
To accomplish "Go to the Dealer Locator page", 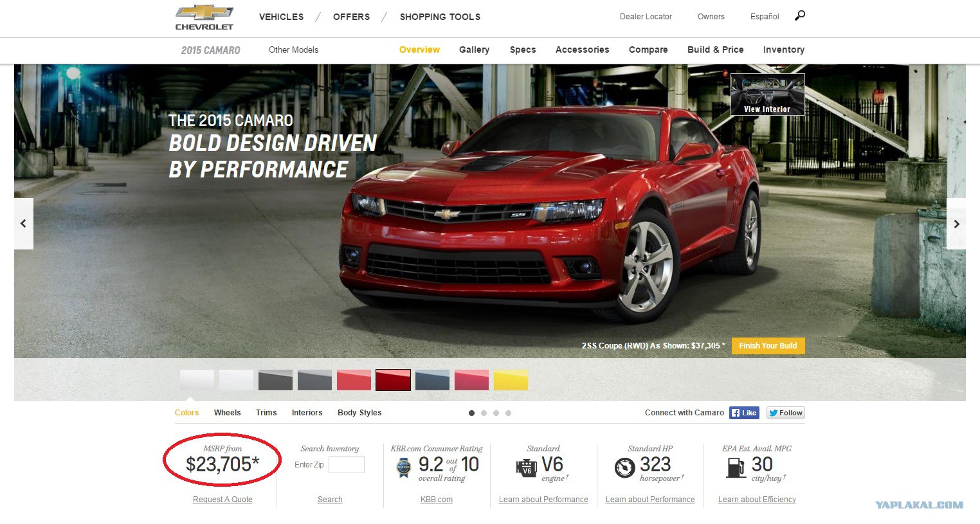I will 646,17.
